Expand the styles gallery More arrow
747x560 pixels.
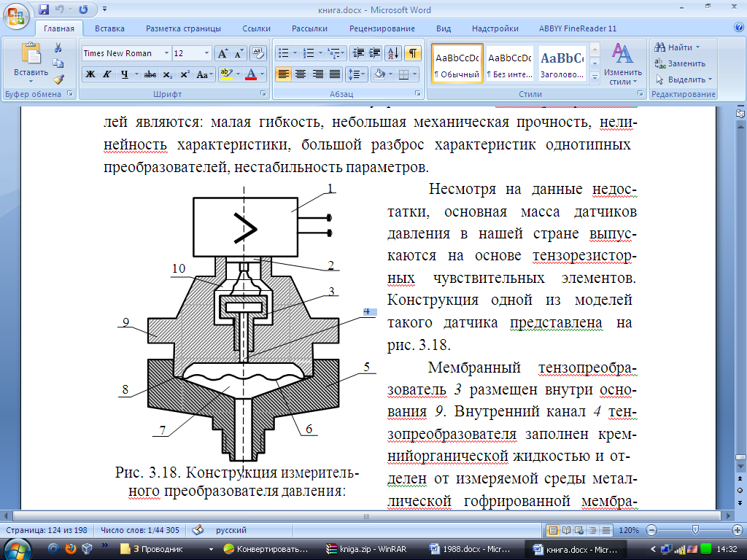[x=595, y=77]
